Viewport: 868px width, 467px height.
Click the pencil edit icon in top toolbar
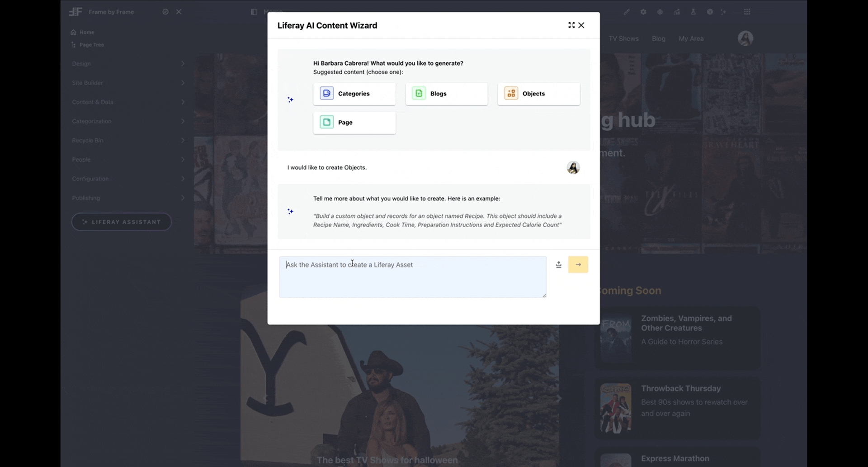(x=627, y=12)
